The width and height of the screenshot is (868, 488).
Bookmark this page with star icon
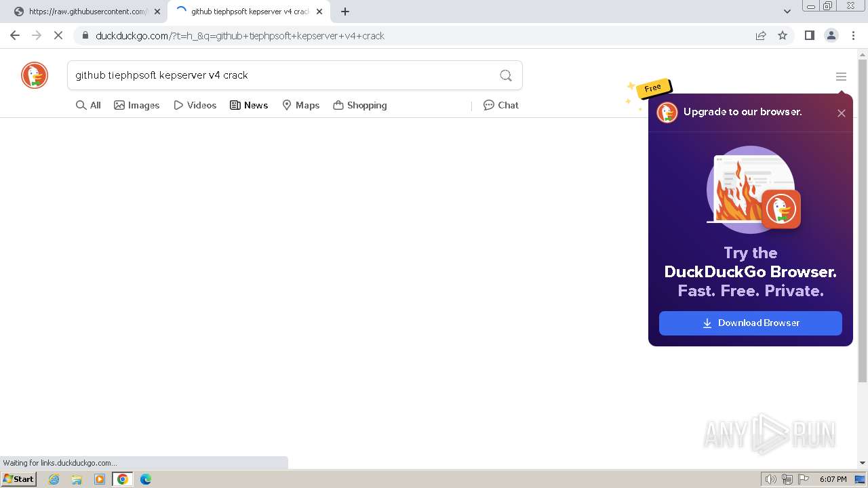click(x=783, y=36)
